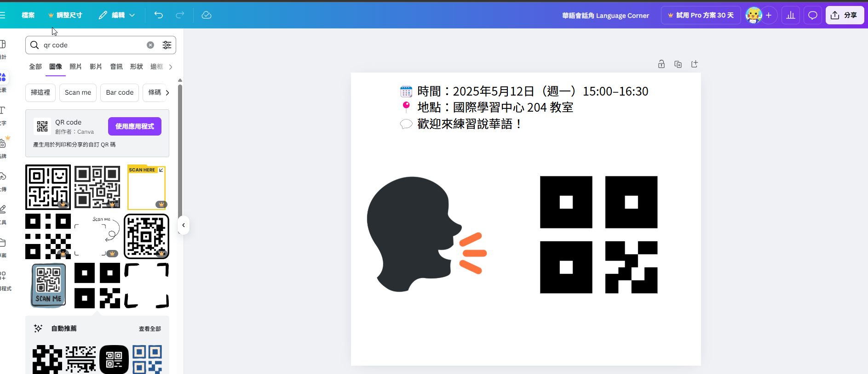Select the 全部 tab
Image resolution: width=868 pixels, height=374 pixels.
click(x=35, y=67)
